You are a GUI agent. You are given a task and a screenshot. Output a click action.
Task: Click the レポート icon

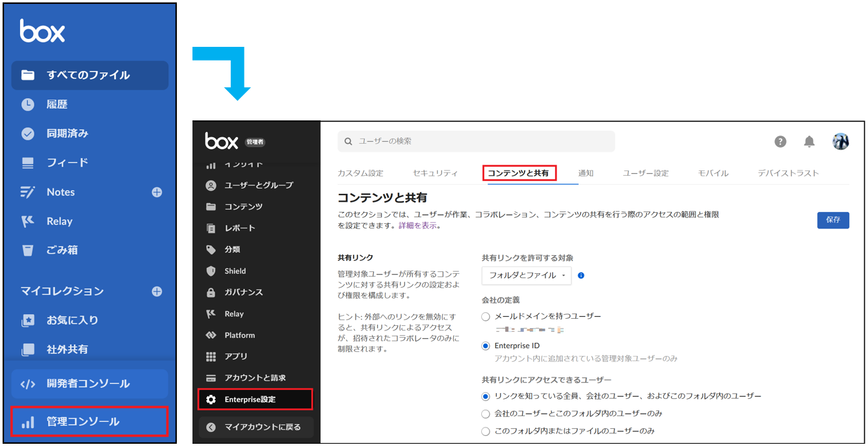[x=211, y=228]
